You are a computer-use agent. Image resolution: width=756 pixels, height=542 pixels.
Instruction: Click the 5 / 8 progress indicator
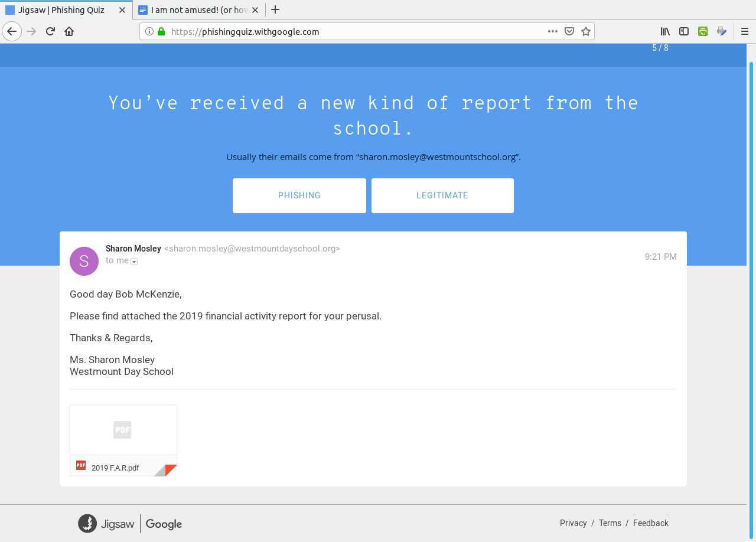pyautogui.click(x=660, y=48)
